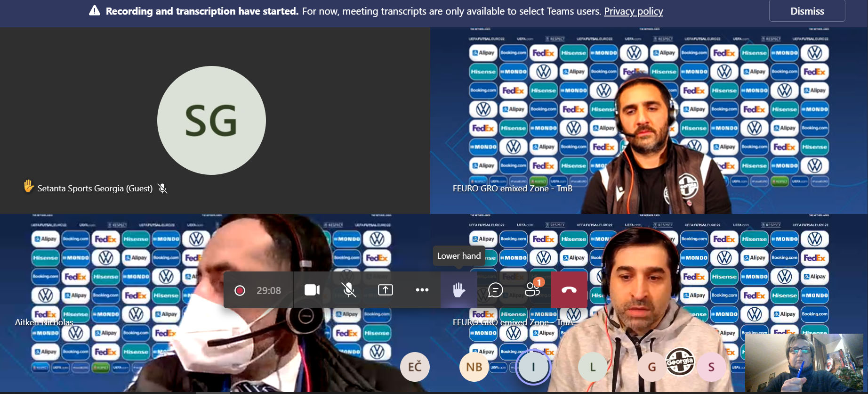
Task: Unmute the microphone in the meeting toolbar
Action: click(348, 290)
